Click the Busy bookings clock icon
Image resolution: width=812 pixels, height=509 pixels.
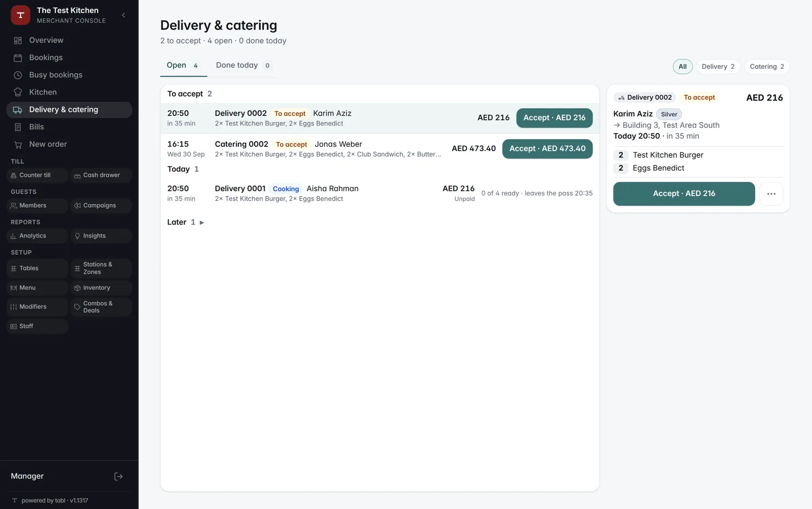pyautogui.click(x=18, y=75)
